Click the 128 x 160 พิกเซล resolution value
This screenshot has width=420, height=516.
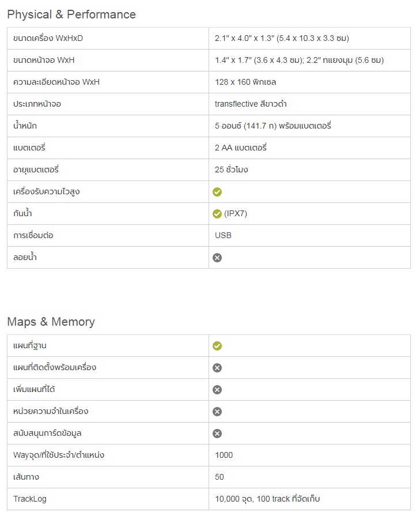click(245, 82)
